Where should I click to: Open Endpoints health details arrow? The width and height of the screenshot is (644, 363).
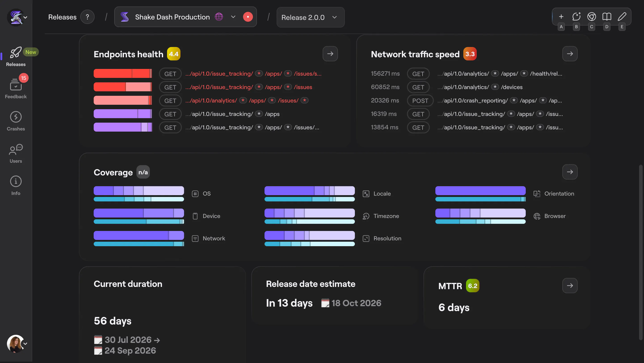330,53
